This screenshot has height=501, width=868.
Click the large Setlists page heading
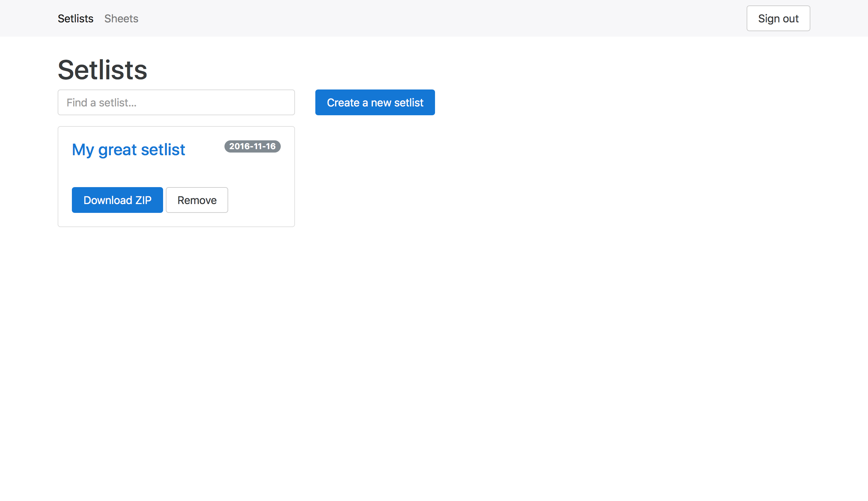pyautogui.click(x=102, y=70)
